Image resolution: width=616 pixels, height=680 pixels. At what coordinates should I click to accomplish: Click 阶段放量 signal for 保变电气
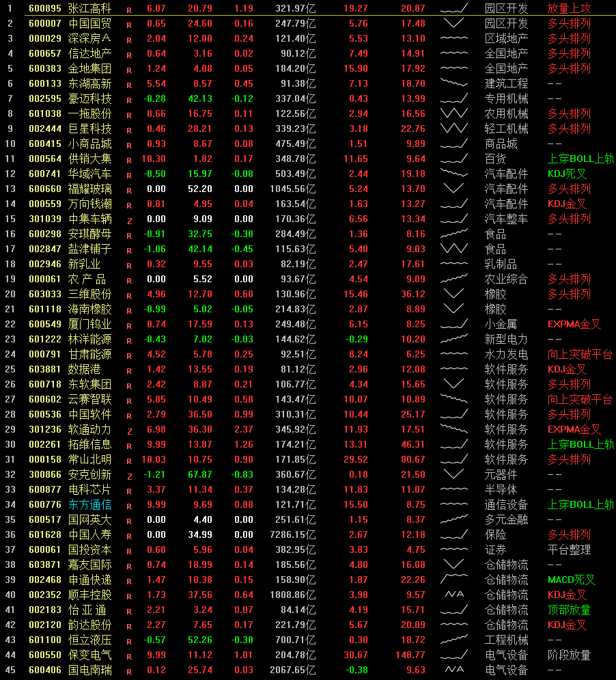569,655
